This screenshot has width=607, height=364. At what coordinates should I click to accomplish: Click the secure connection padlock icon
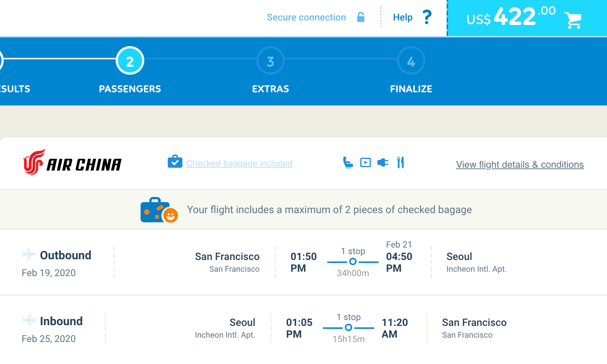coord(361,17)
